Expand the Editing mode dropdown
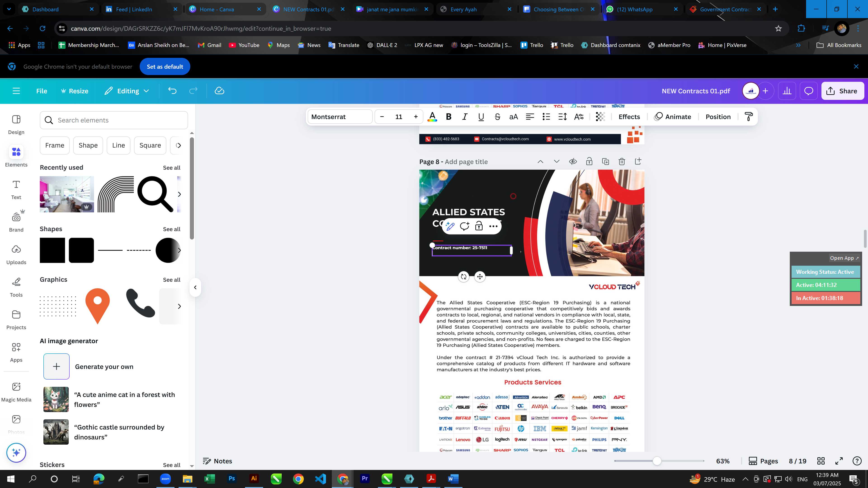This screenshot has width=868, height=488. pyautogui.click(x=127, y=91)
